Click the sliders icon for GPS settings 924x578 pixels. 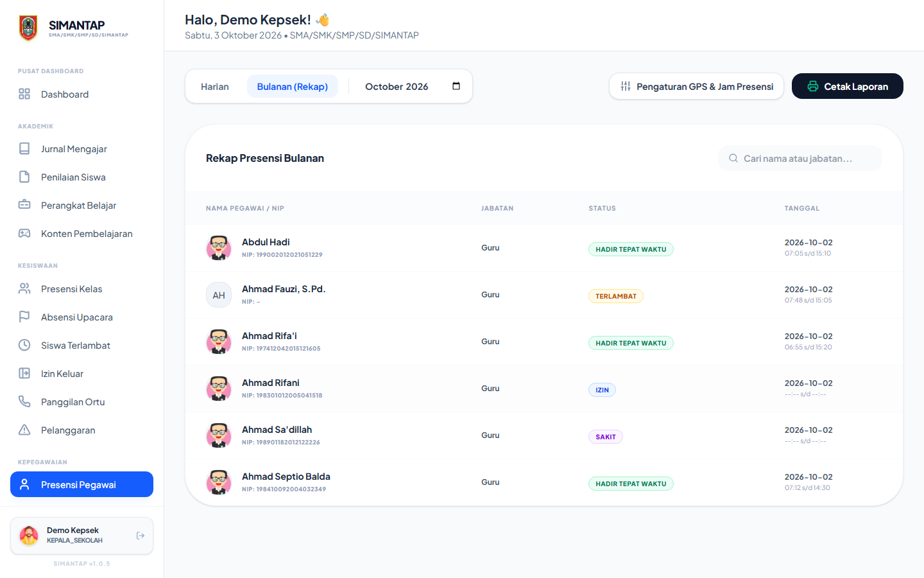click(x=626, y=86)
